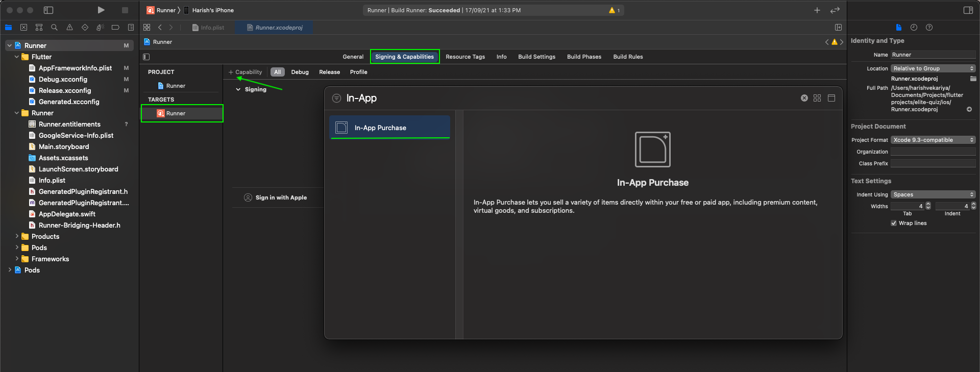980x372 pixels.
Task: Toggle the Wrap lines checkbox
Action: pyautogui.click(x=894, y=223)
